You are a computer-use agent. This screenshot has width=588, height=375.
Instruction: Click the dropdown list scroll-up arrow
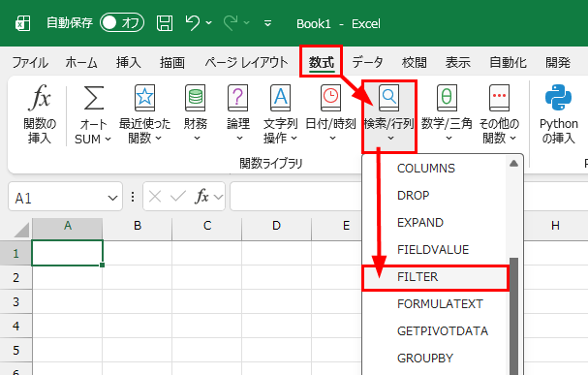click(x=513, y=163)
